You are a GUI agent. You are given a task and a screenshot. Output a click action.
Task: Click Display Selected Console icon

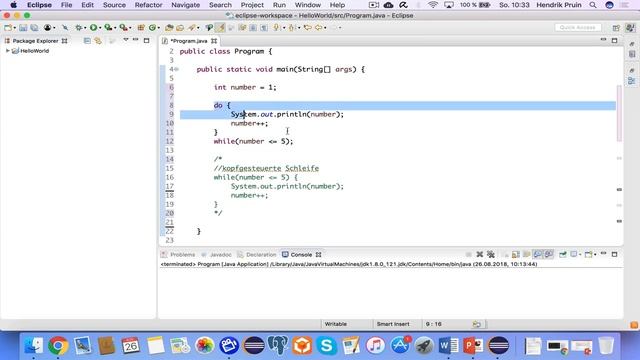573,254
